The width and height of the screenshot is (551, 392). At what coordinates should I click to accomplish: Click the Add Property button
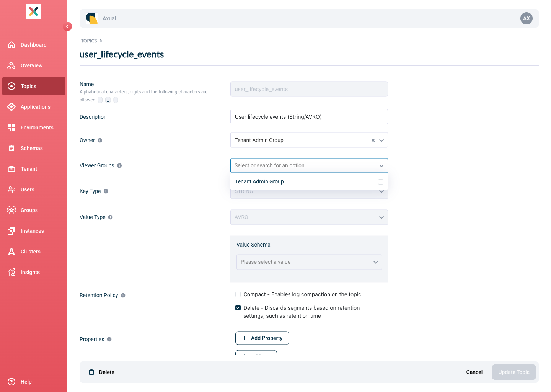click(x=262, y=338)
